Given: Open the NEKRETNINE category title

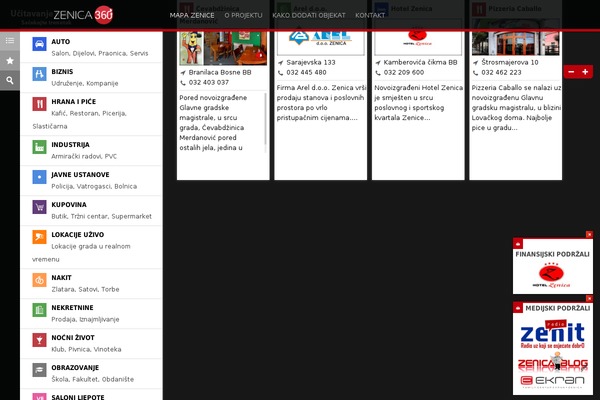Looking at the screenshot, I should 72,307.
